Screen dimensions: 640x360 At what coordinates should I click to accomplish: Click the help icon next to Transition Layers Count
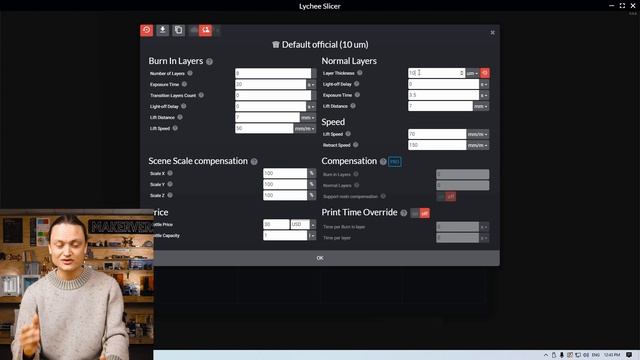pos(201,95)
